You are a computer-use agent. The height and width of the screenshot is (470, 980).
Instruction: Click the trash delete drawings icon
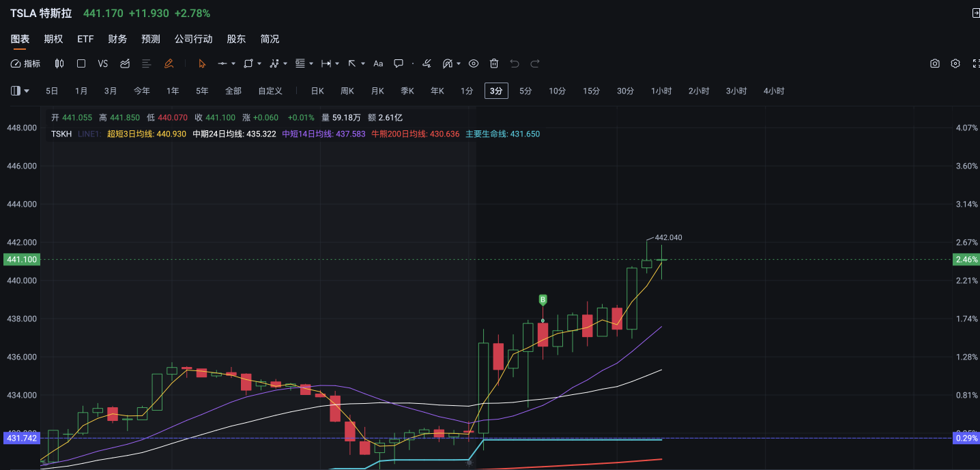[494, 63]
